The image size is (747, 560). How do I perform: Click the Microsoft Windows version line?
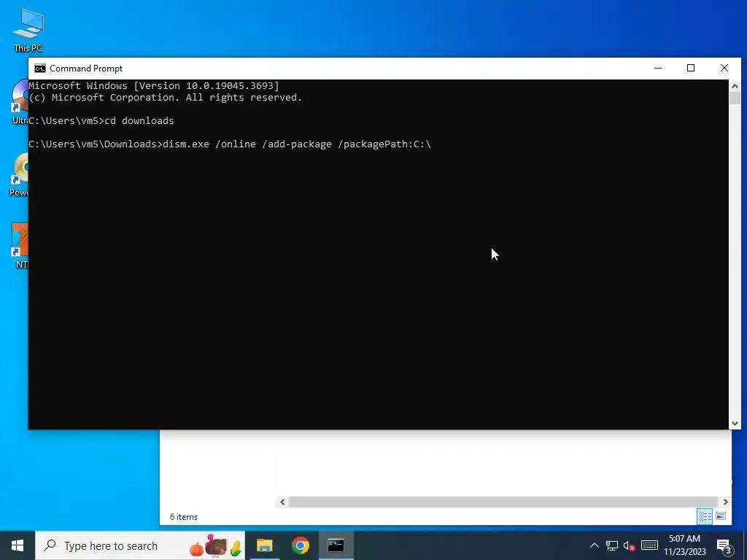coord(154,86)
